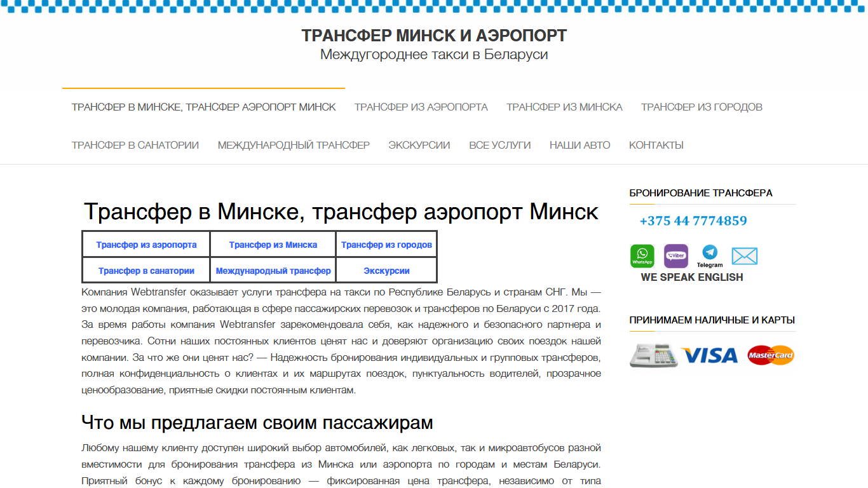
Task: Open Экскурсии in the navigation menu
Action: pos(419,145)
